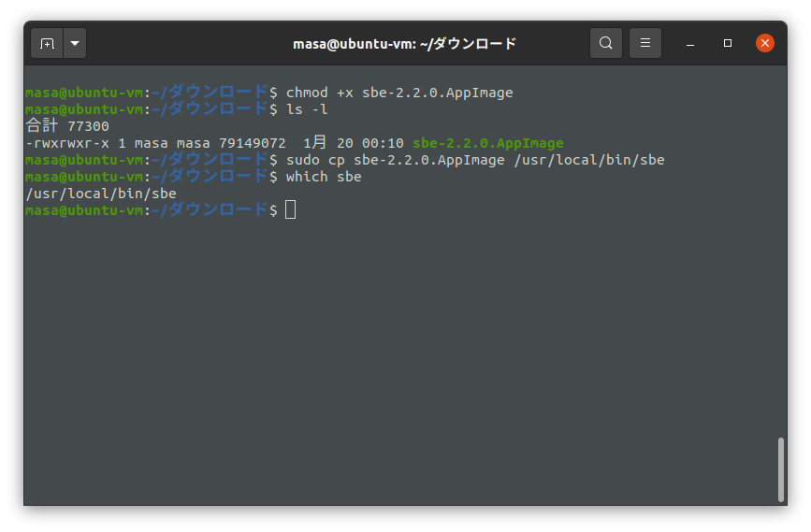Screen dimensions: 811x532
Task: Click the 'ls -l' command text
Action: click(x=307, y=109)
